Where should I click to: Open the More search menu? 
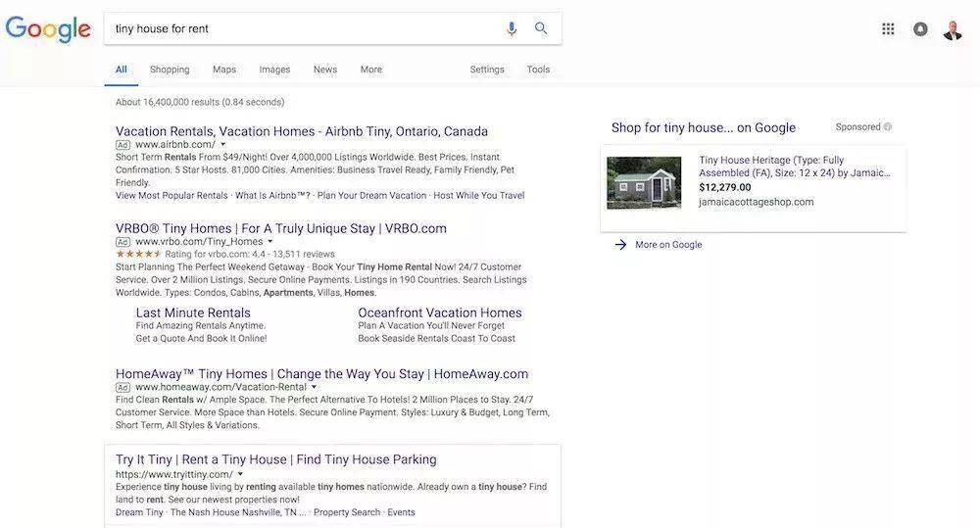(x=370, y=70)
